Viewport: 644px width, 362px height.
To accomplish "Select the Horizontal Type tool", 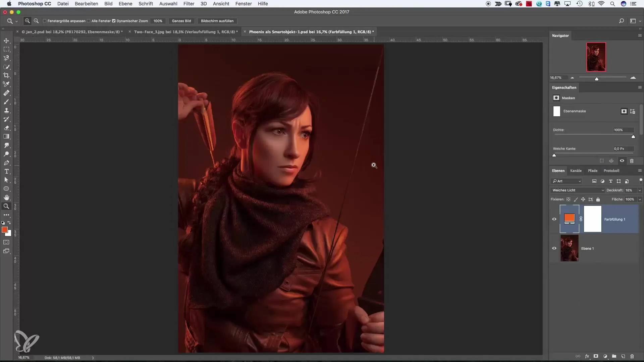I will coord(6,171).
